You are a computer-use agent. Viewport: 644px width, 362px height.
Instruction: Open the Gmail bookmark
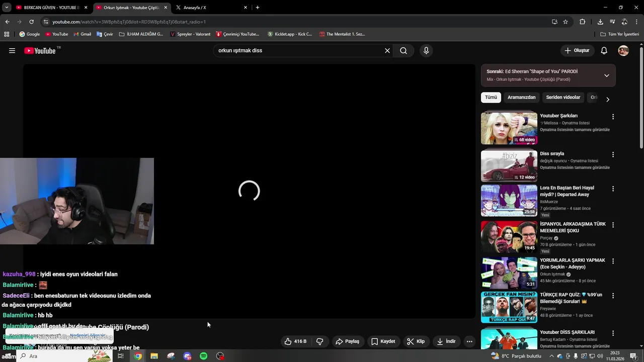click(x=83, y=34)
